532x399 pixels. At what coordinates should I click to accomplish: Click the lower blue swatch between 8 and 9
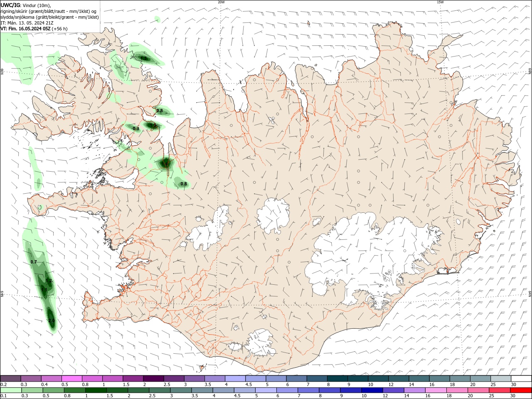click(329, 390)
